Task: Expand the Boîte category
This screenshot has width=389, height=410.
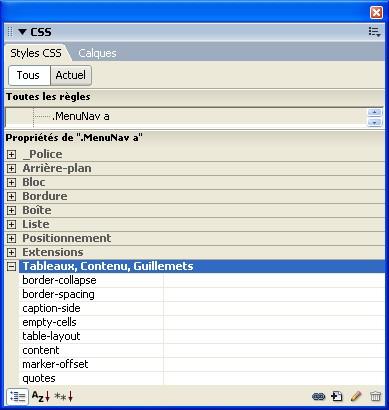Action: click(11, 210)
